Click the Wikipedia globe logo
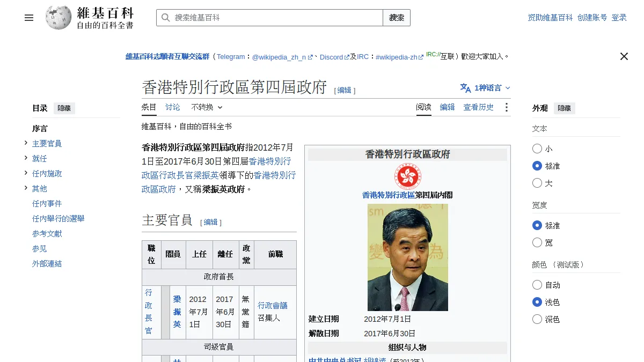644x362 pixels. click(x=58, y=18)
